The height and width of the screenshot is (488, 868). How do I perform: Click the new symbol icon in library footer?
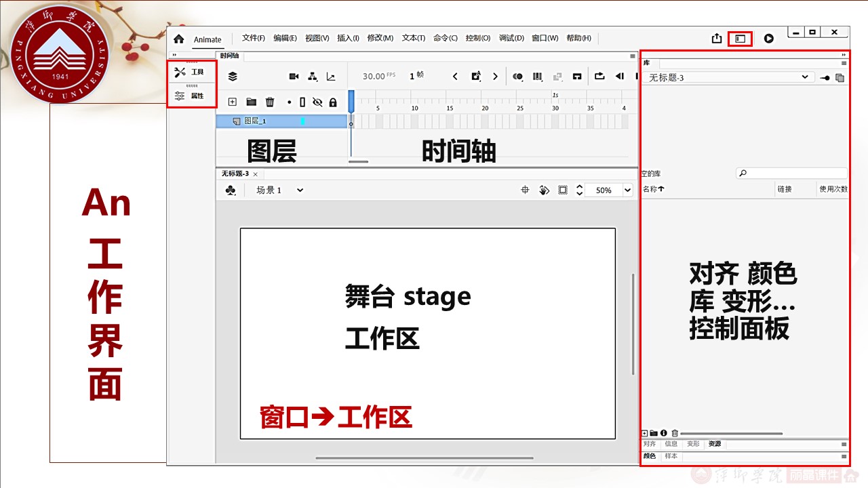pos(644,433)
